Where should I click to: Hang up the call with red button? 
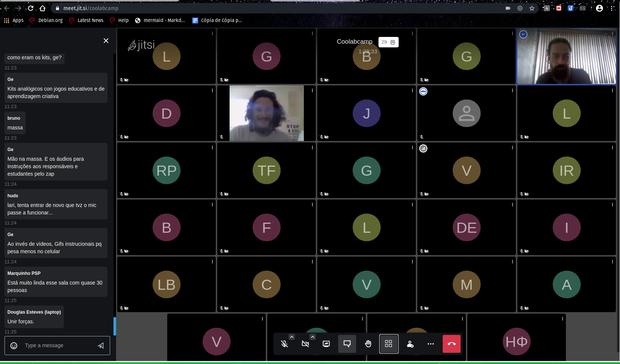tap(452, 344)
